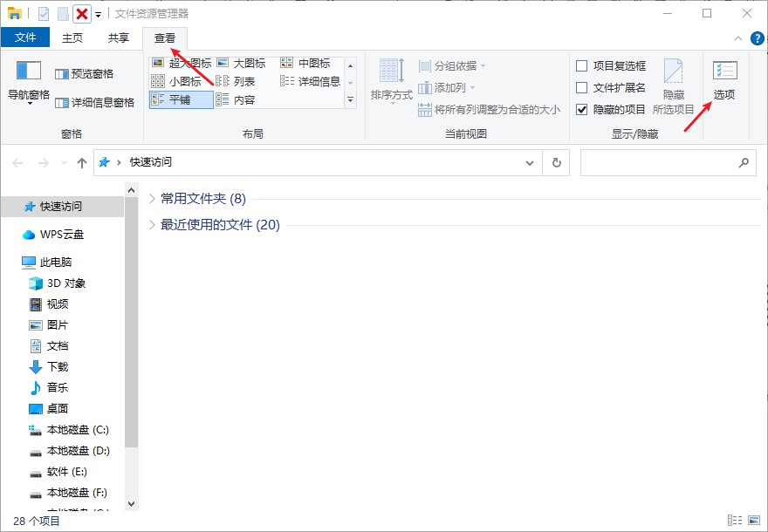Switch layout to 大图标 view
Screen dimensions: 768x532
click(x=249, y=62)
